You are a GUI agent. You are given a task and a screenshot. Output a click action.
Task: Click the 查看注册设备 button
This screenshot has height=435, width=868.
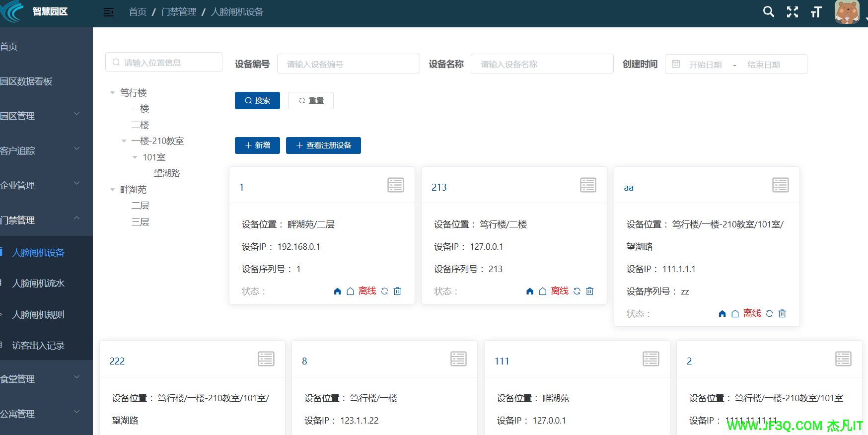pos(323,145)
